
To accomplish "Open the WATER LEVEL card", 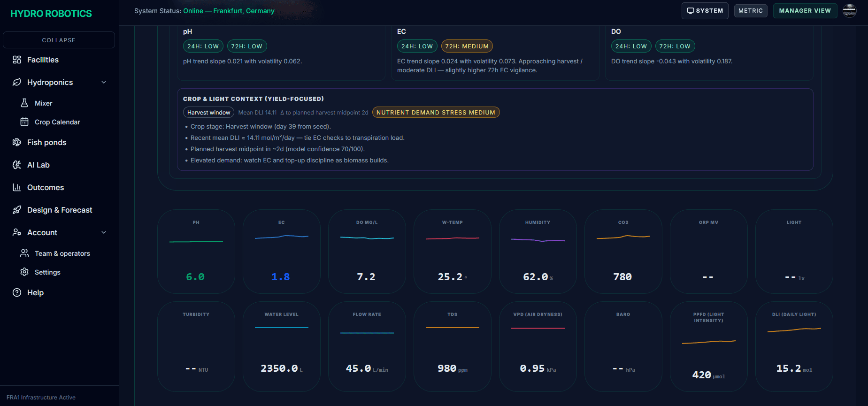I will click(x=281, y=346).
